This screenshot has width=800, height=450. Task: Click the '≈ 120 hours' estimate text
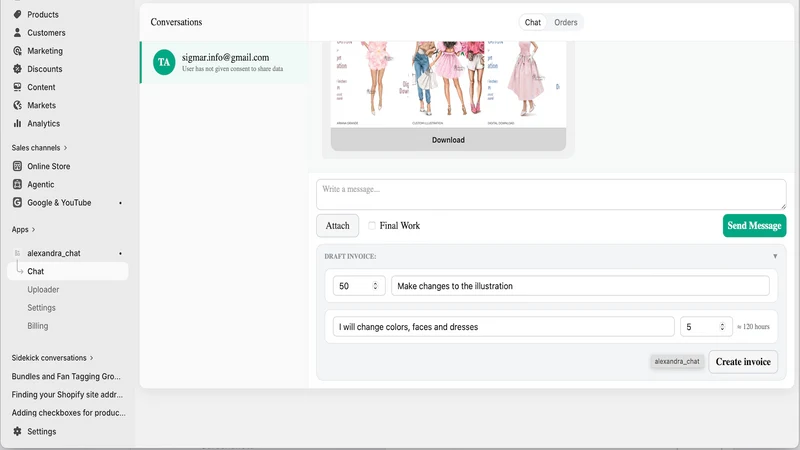(754, 327)
